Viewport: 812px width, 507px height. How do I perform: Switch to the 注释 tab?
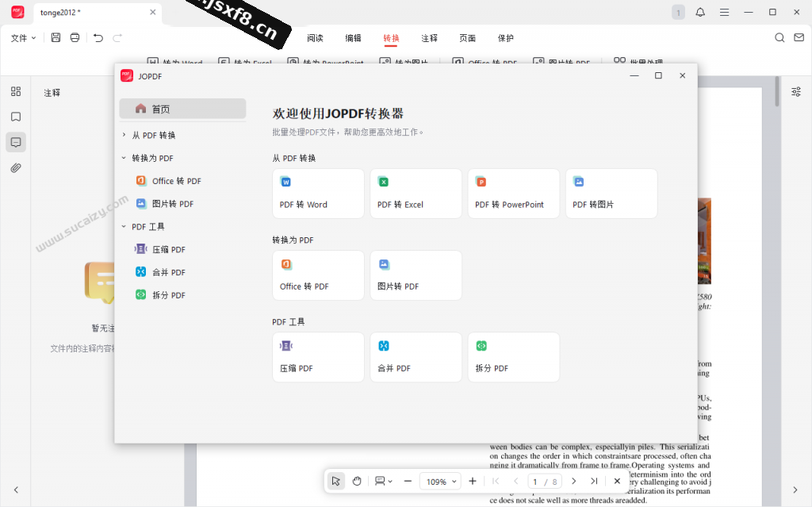(x=429, y=38)
